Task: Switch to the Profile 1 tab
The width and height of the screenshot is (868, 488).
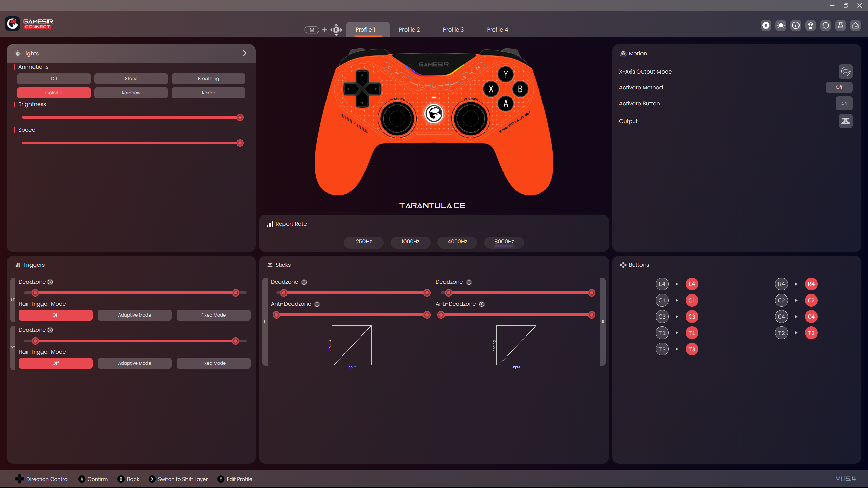Action: (x=368, y=30)
